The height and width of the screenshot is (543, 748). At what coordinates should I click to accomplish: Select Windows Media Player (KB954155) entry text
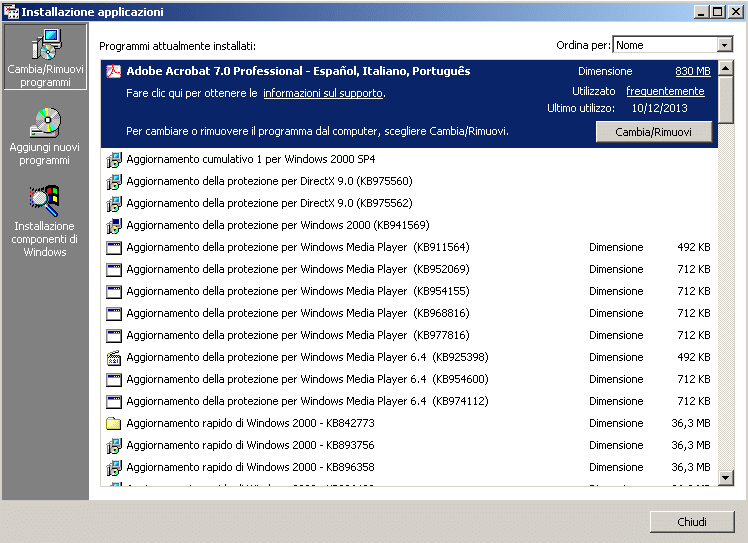click(298, 291)
